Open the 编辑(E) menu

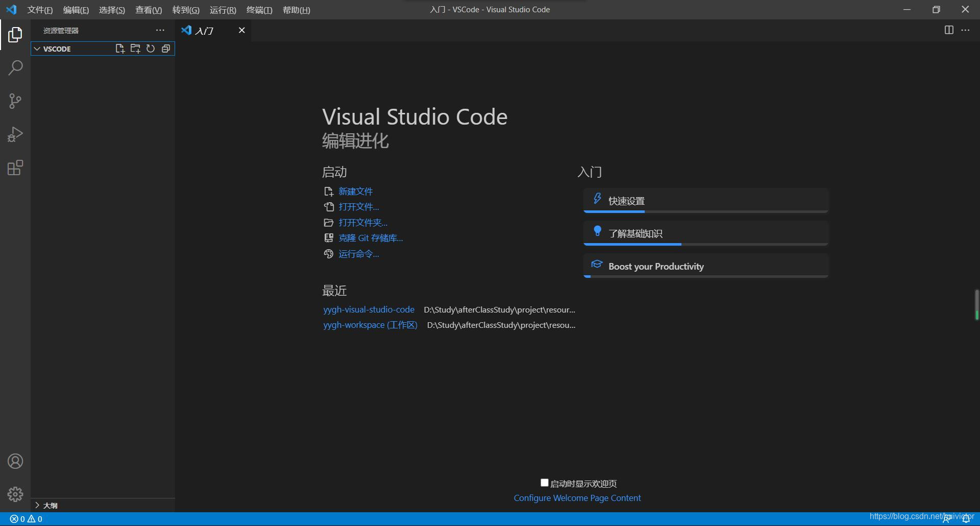click(76, 10)
